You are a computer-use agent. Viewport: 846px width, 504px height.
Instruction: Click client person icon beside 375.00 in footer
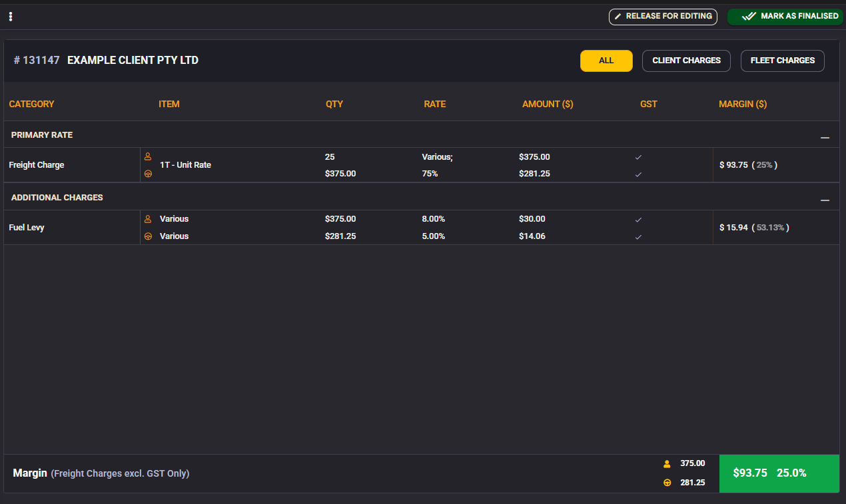(667, 464)
